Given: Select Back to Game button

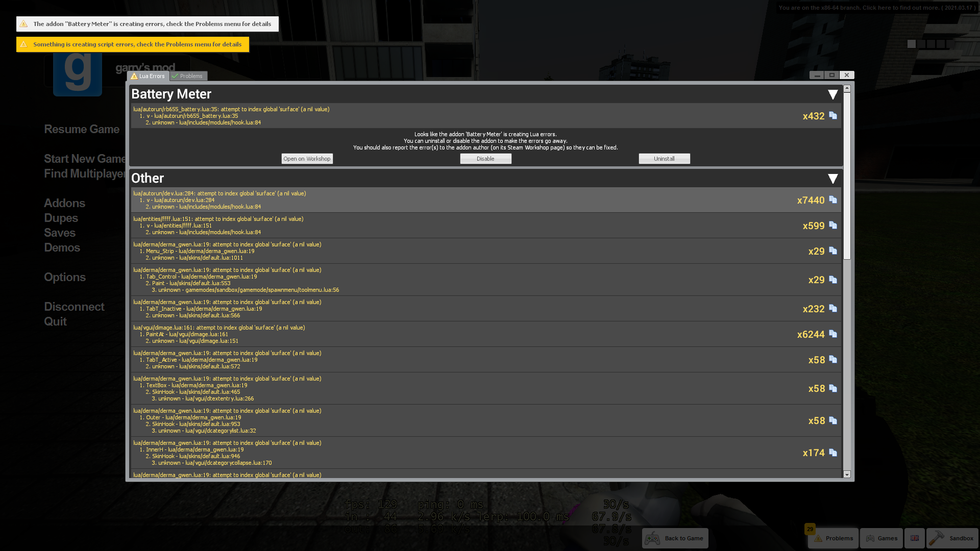Looking at the screenshot, I should tap(674, 538).
